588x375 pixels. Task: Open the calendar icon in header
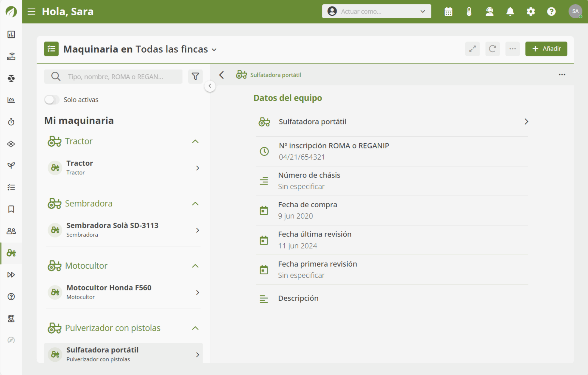(448, 11)
